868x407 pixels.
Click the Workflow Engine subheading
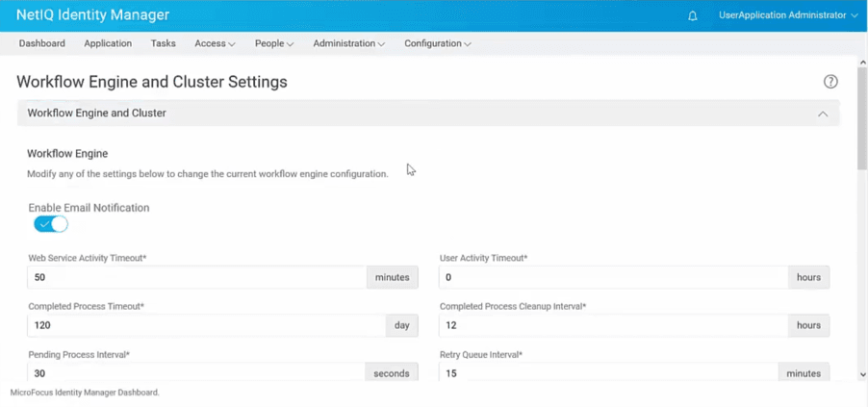click(x=67, y=153)
